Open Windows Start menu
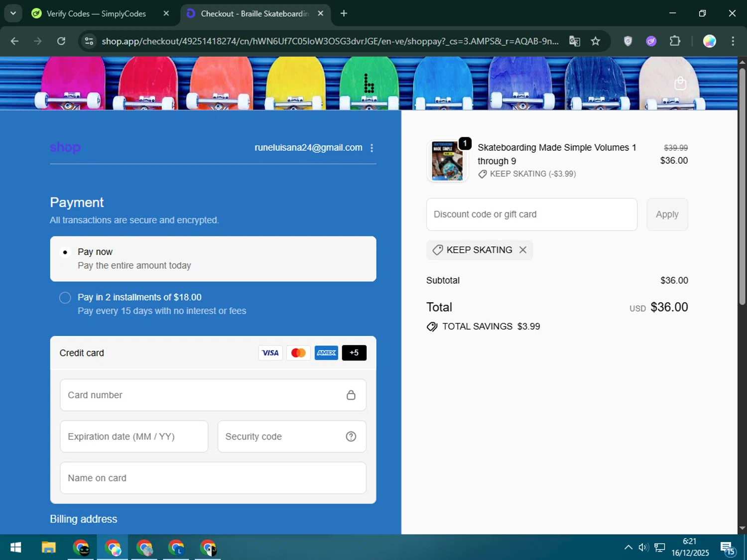The image size is (747, 560). pyautogui.click(x=16, y=548)
